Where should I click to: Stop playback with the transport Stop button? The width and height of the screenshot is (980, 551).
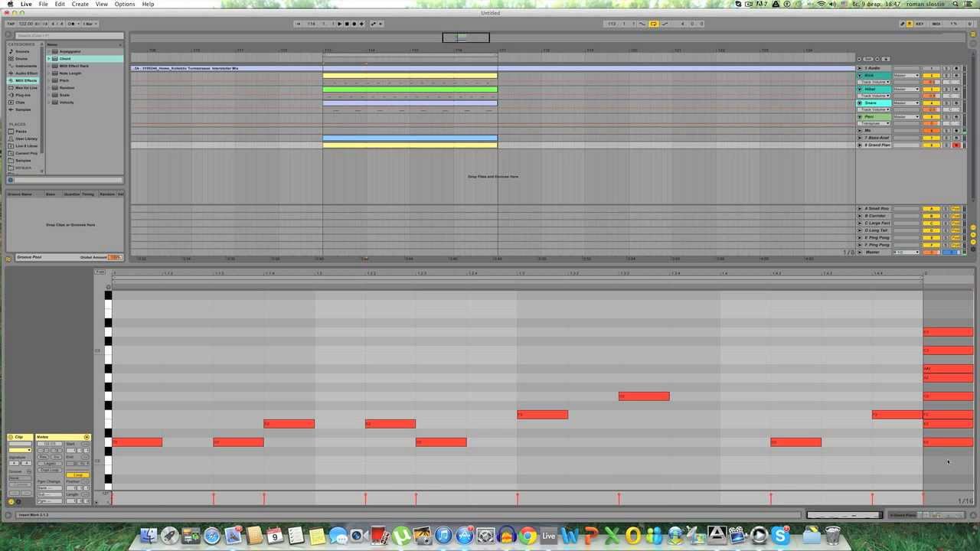tap(347, 24)
